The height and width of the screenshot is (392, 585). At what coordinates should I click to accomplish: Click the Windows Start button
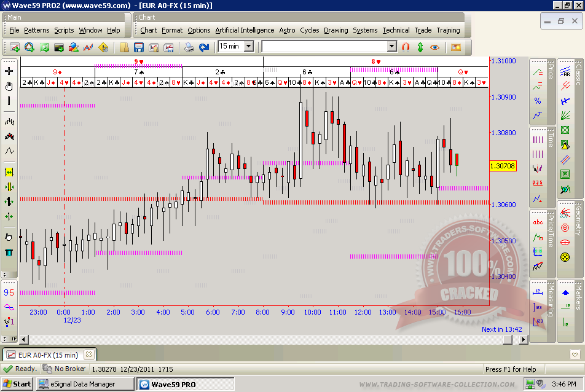[x=17, y=384]
